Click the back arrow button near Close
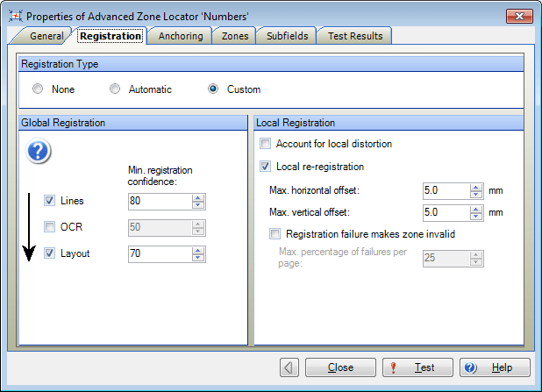 (289, 367)
